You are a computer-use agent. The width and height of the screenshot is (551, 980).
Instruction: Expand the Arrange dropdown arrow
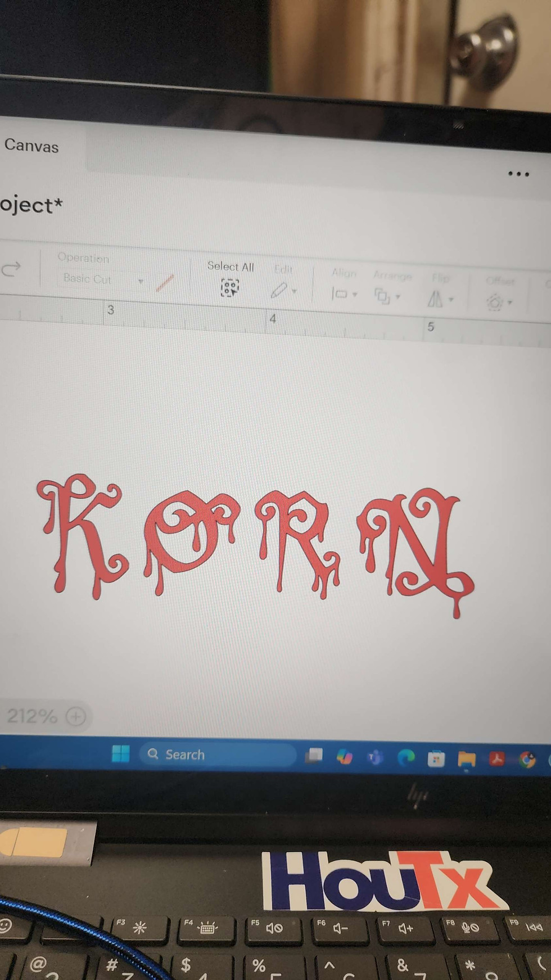[x=398, y=297]
